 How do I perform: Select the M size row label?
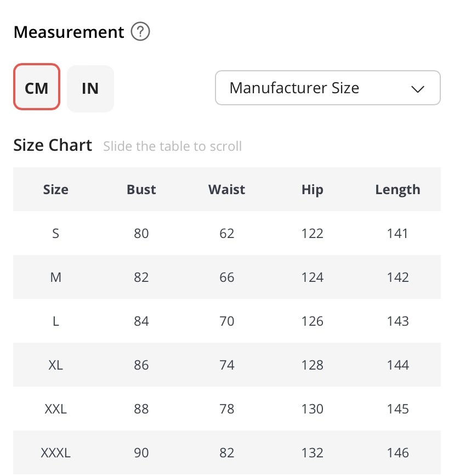tap(55, 277)
